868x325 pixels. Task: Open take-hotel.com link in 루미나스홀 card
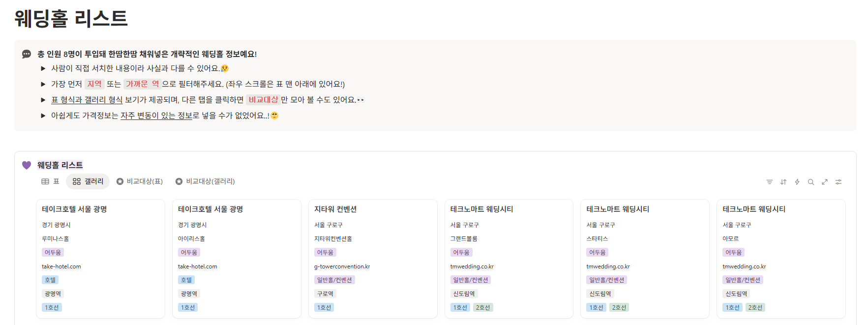pyautogui.click(x=61, y=266)
